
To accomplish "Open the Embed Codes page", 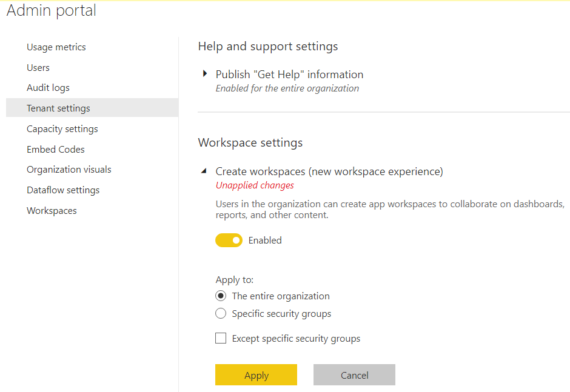I will click(x=56, y=149).
